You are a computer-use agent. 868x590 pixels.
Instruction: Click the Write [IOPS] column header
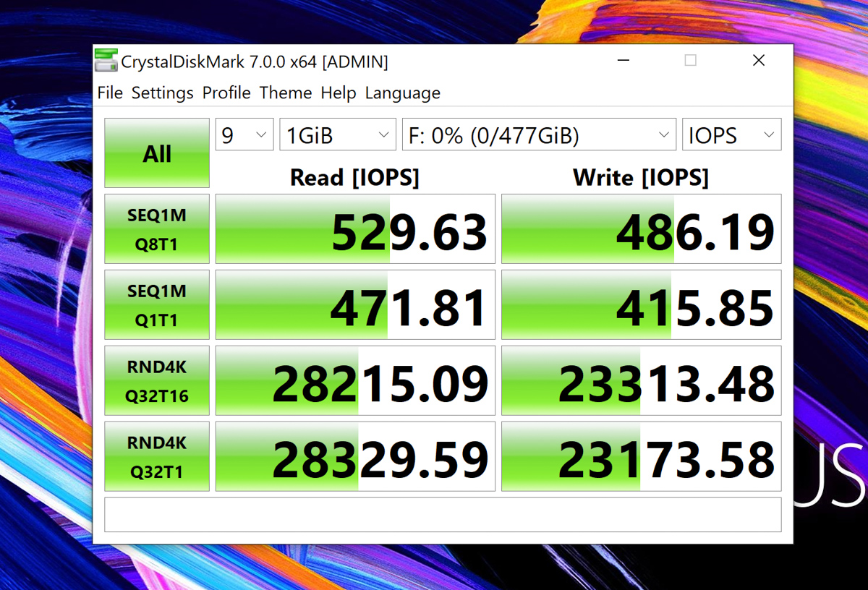(641, 177)
